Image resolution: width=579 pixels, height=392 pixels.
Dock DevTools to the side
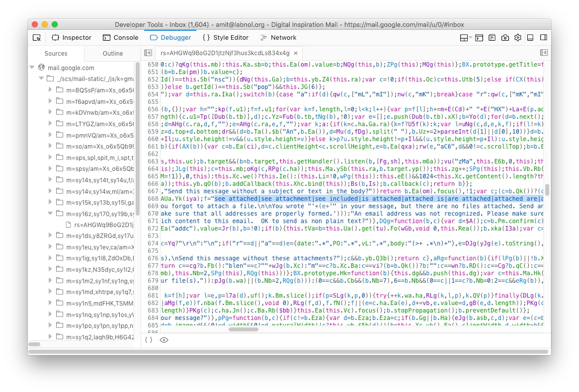543,37
